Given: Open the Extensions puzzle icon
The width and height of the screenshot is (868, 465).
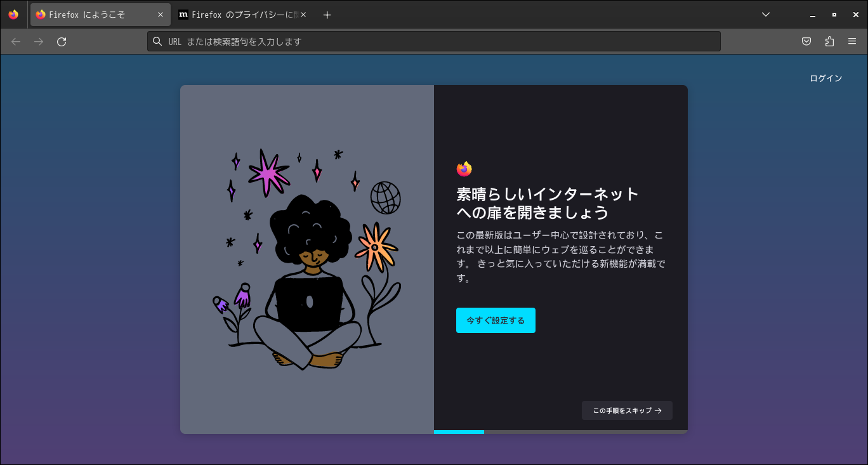Looking at the screenshot, I should tap(829, 41).
